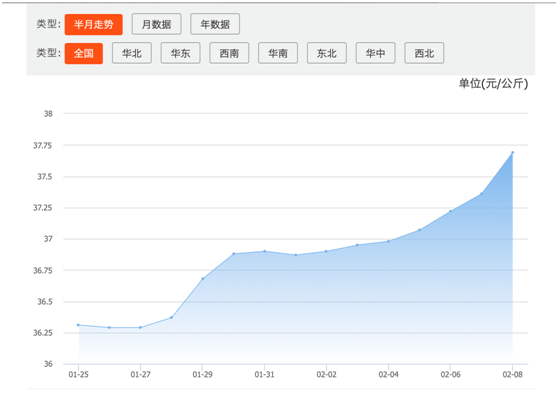
Task: Filter chart by 华中 region
Action: 375,53
